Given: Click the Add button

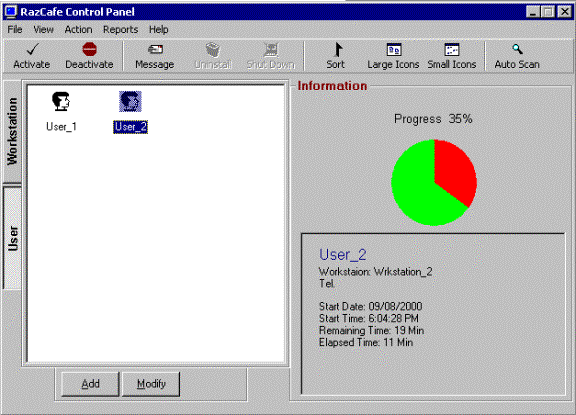Looking at the screenshot, I should [x=90, y=384].
